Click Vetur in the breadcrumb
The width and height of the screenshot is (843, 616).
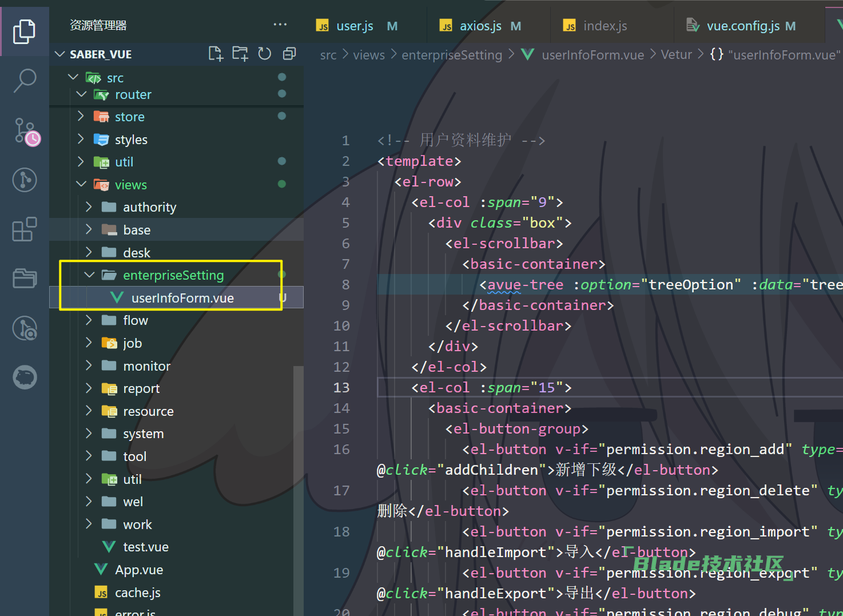[x=677, y=55]
